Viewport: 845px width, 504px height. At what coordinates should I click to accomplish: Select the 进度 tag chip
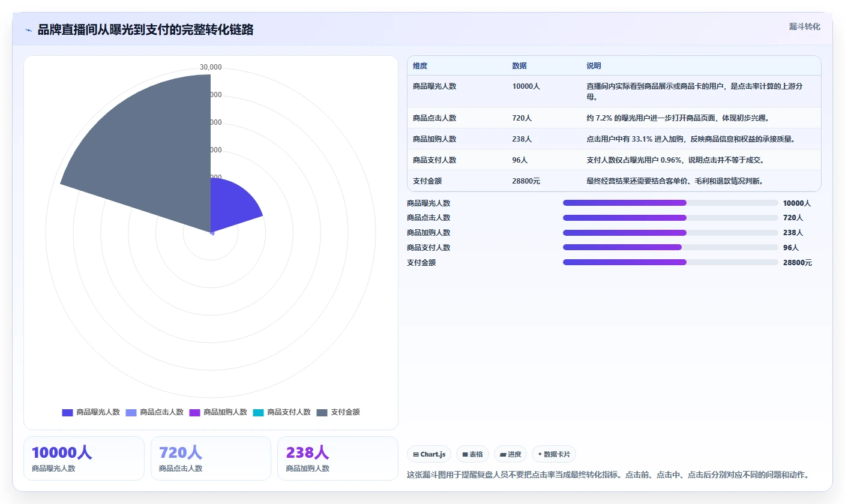click(510, 454)
